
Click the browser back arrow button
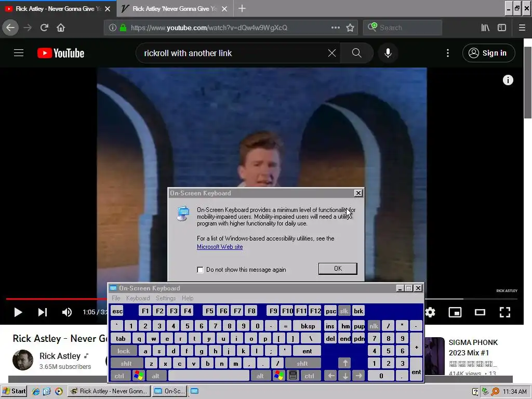tap(10, 28)
